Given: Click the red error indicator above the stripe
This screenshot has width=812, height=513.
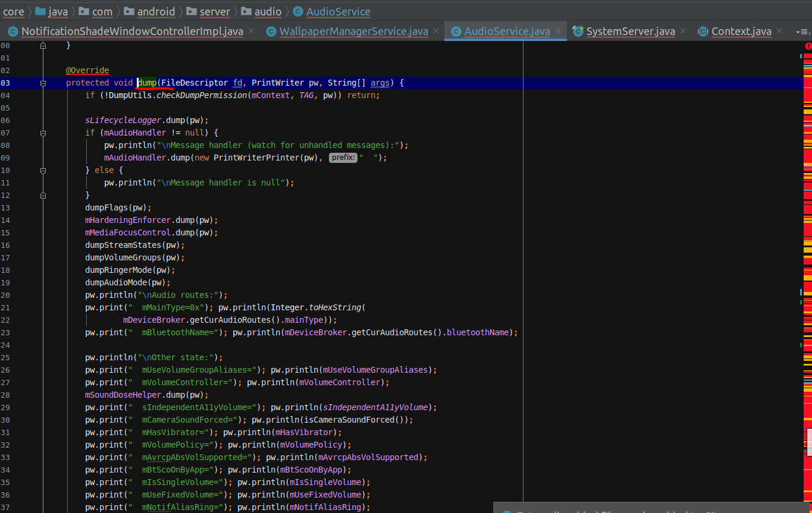Looking at the screenshot, I should tap(808, 46).
